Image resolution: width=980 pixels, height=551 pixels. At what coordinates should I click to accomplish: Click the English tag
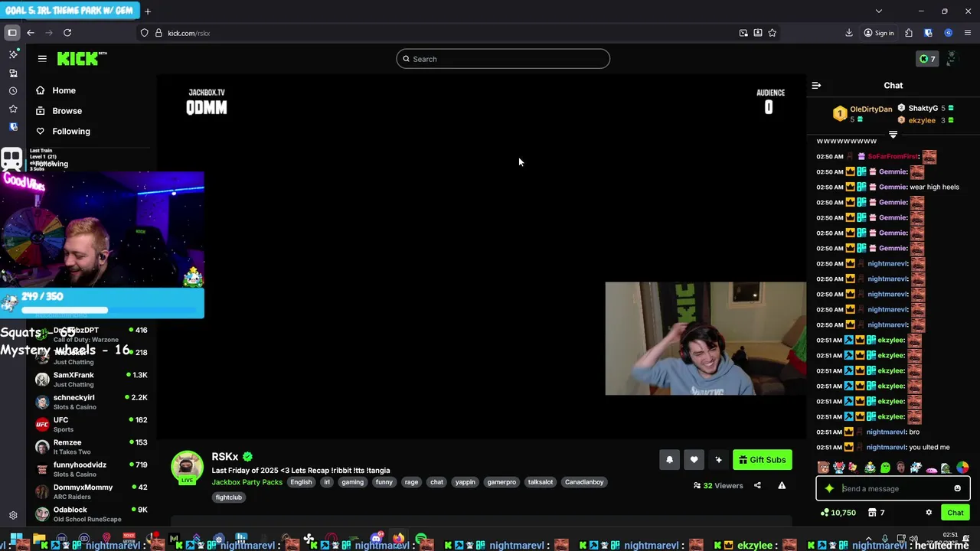(x=301, y=482)
